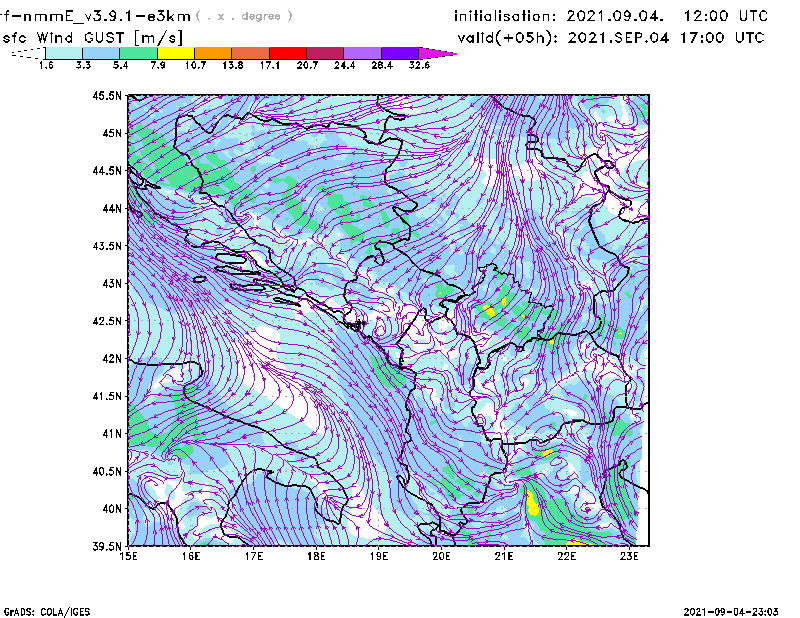Click the model name 'nmmE_v3.9.1-e3km' text
Image resolution: width=800 pixels, height=618 pixels.
(107, 16)
